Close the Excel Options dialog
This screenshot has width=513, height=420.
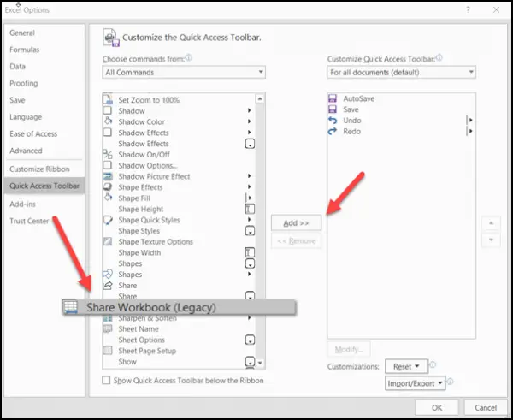click(x=496, y=9)
